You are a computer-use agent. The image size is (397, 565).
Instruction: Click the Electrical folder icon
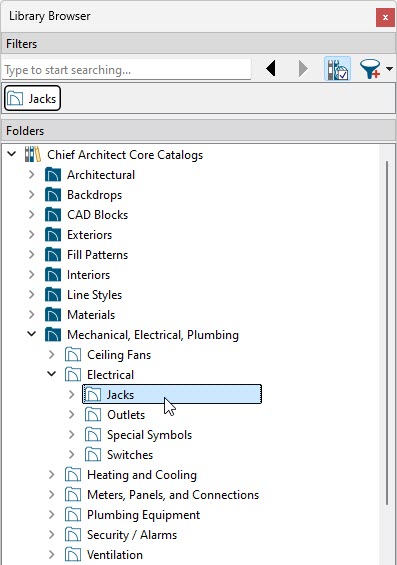pos(73,375)
